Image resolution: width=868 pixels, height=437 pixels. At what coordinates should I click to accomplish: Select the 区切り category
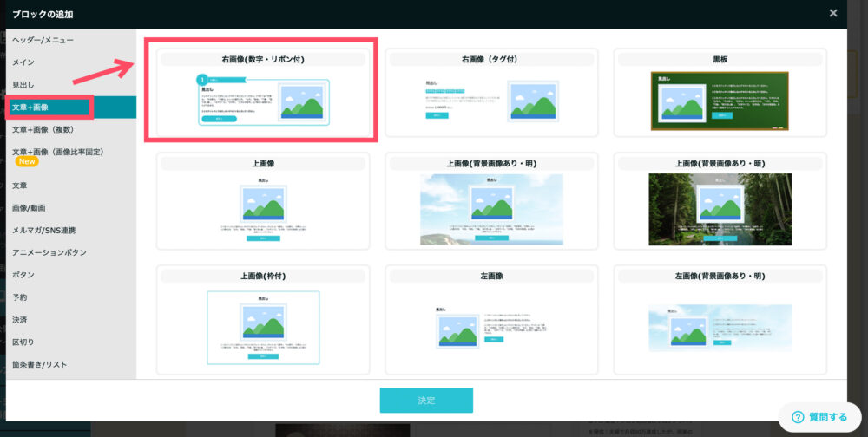click(x=71, y=342)
